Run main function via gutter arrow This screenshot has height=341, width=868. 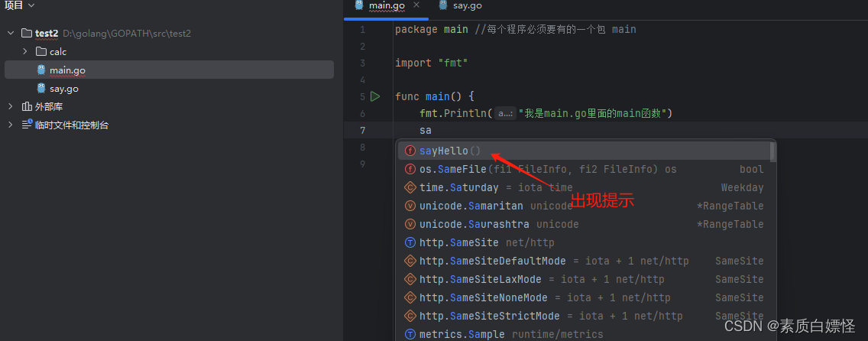pos(374,96)
